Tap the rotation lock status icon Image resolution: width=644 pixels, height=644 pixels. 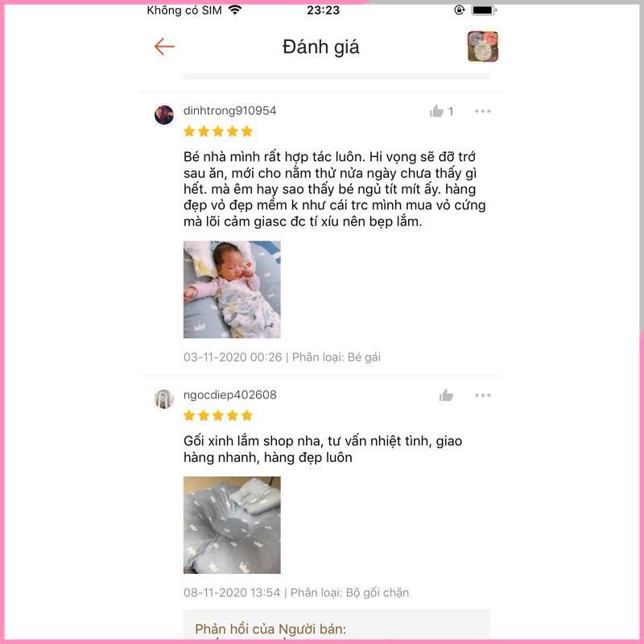pos(459,10)
